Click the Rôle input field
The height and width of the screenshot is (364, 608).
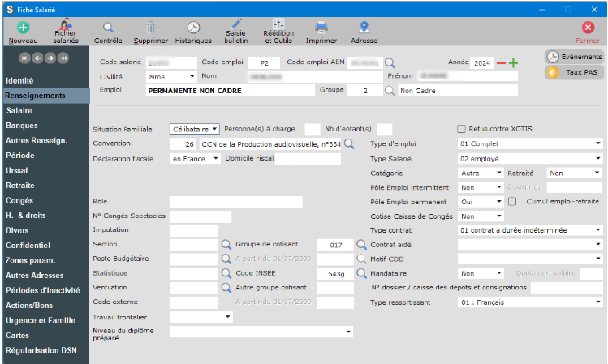click(x=235, y=202)
